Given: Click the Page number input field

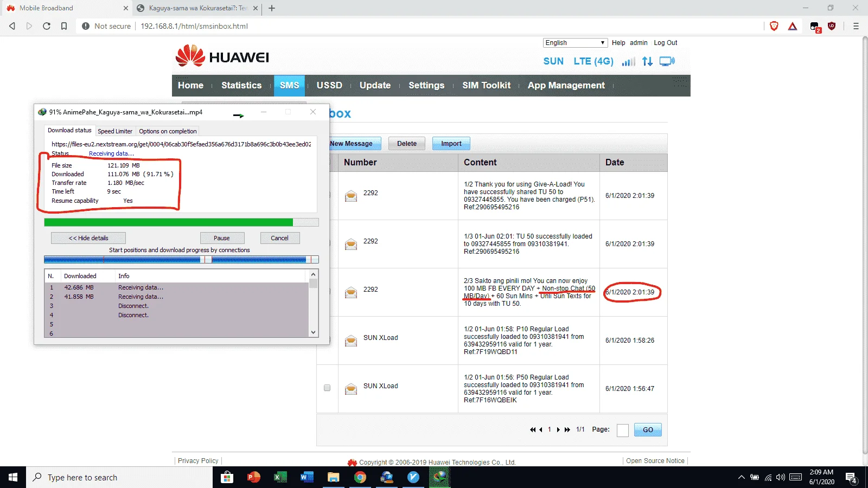Looking at the screenshot, I should tap(623, 430).
